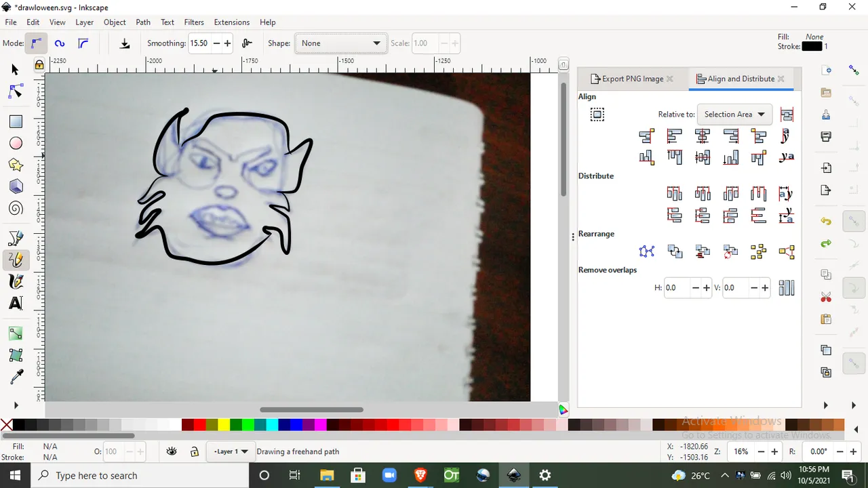Select the Node editing tool
Viewport: 868px width, 488px height.
point(16,92)
